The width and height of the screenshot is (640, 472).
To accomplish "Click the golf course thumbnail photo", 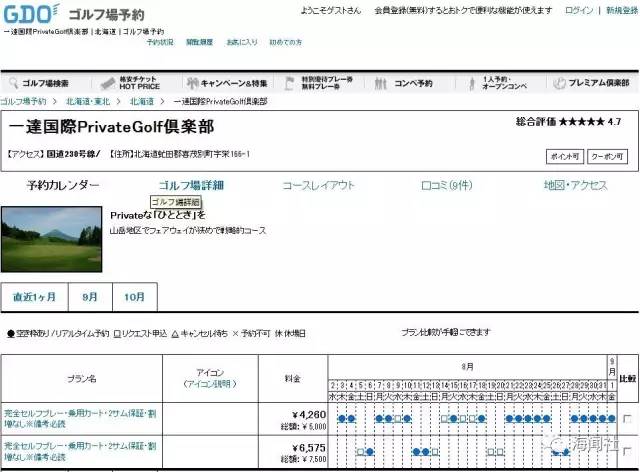I will (x=50, y=238).
